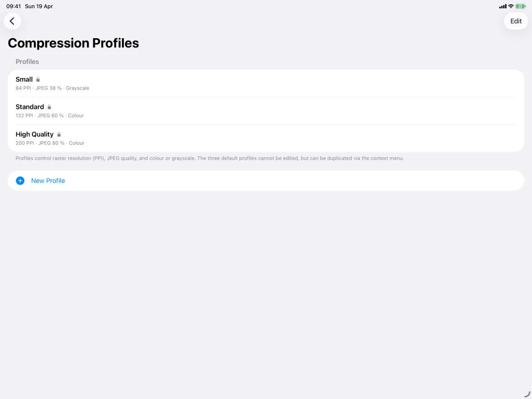The width and height of the screenshot is (532, 399).
Task: Tap the Wi-Fi status icon
Action: tap(511, 6)
